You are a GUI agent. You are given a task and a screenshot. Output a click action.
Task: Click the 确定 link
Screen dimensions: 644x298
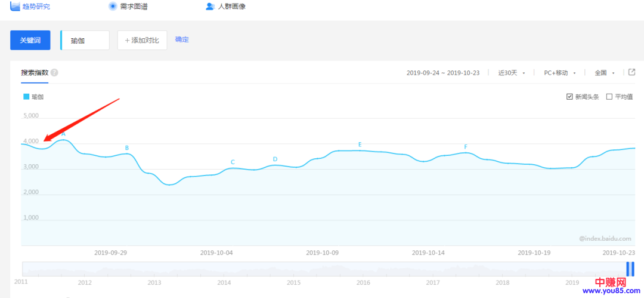pyautogui.click(x=182, y=39)
